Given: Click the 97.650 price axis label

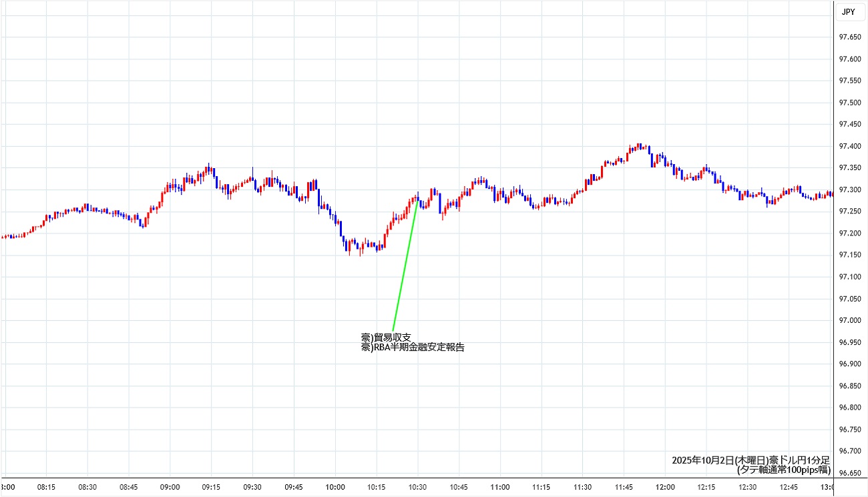Looking at the screenshot, I should pos(849,37).
